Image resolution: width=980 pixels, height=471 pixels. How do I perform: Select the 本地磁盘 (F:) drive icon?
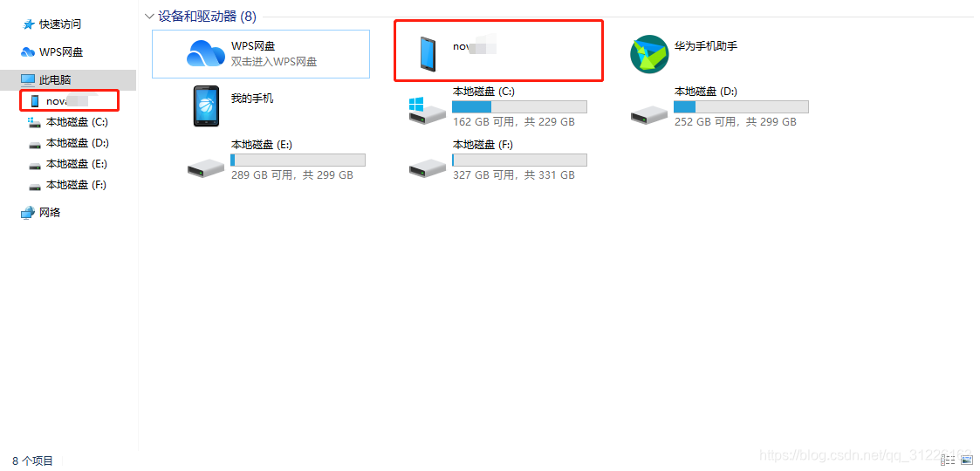point(428,167)
